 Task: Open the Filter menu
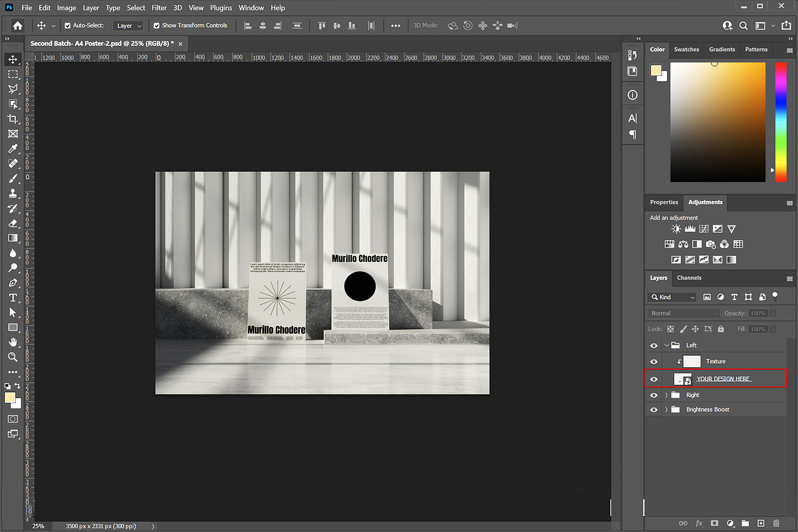point(159,8)
